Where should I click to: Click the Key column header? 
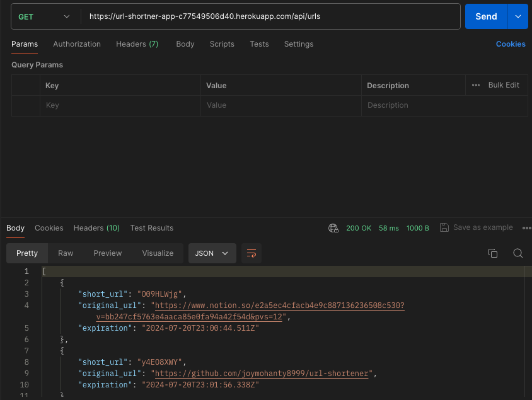[x=52, y=86]
